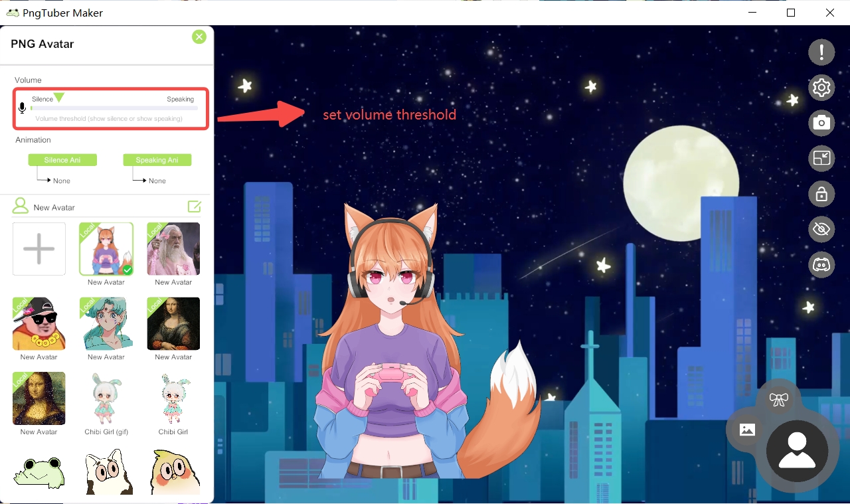Select the sunglasses cap guy avatar
The image size is (850, 504).
(39, 324)
